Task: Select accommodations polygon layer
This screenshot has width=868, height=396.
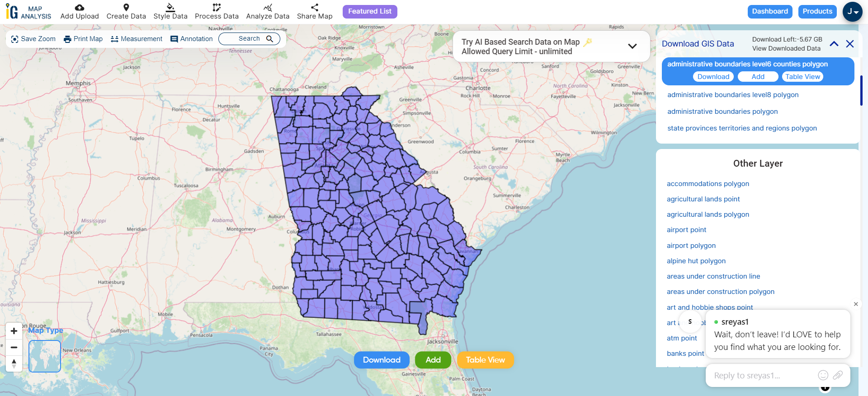Action: [708, 184]
